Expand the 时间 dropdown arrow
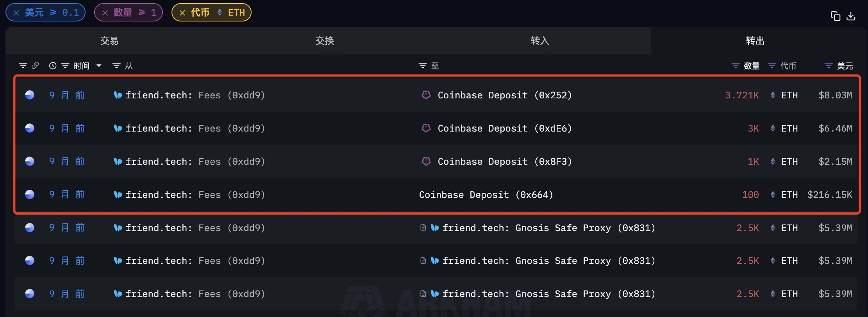The image size is (868, 317). pyautogui.click(x=99, y=66)
